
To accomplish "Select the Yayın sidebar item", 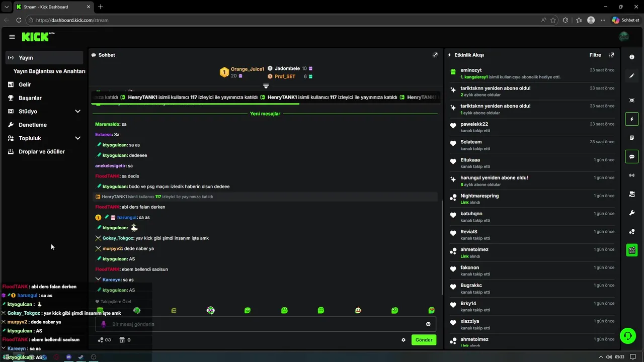I will click(44, 58).
